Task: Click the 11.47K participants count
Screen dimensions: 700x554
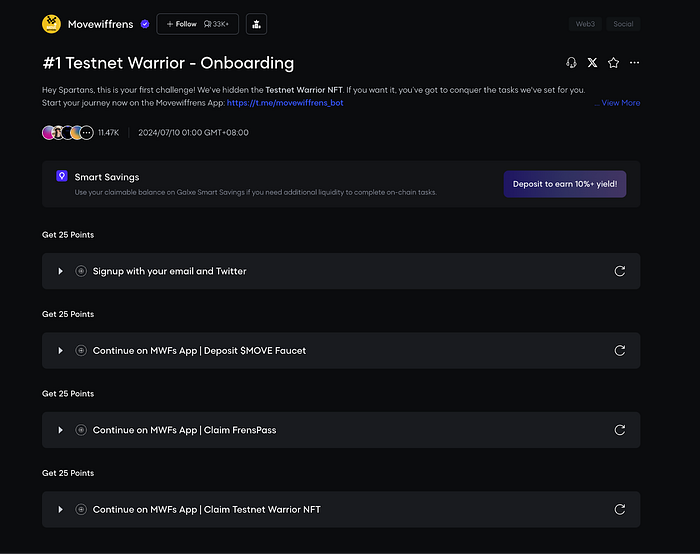Action: pyautogui.click(x=108, y=133)
